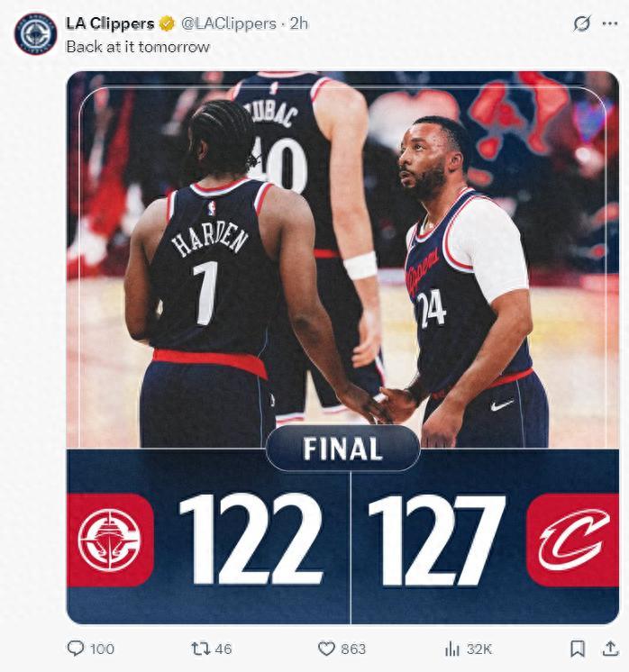Image resolution: width=629 pixels, height=672 pixels.
Task: Click the reply speech bubble icon
Action: [x=76, y=648]
